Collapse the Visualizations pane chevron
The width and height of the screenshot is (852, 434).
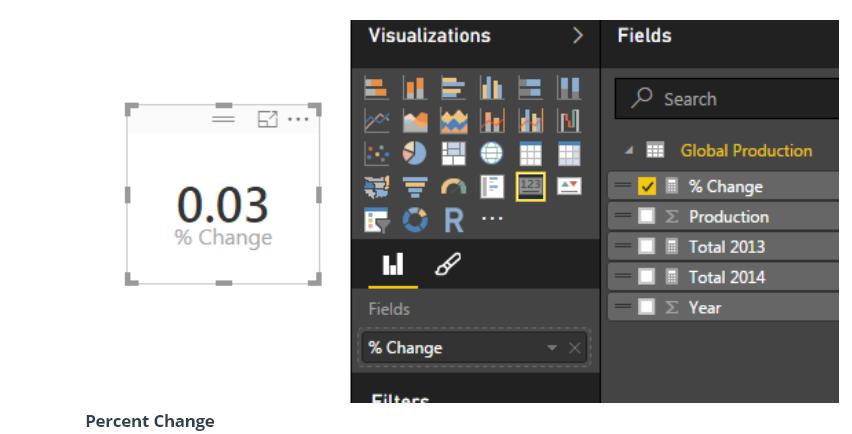577,36
